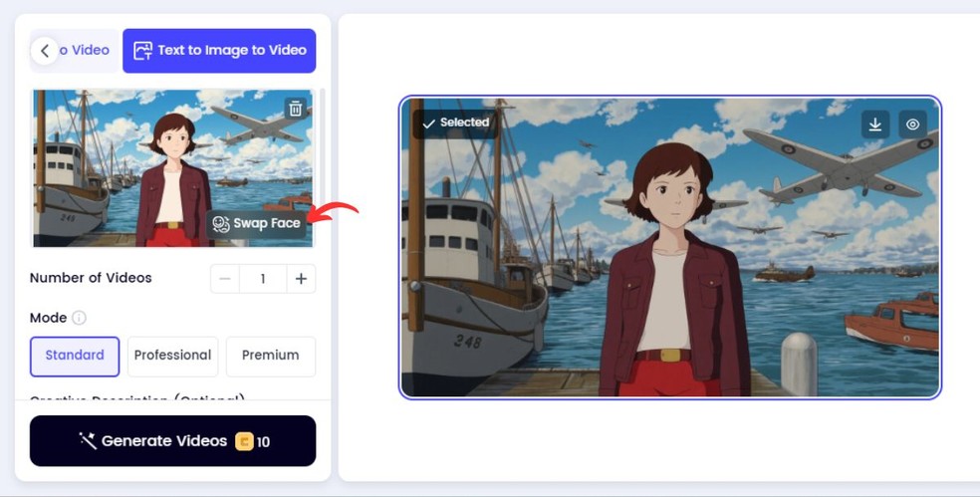Image resolution: width=980 pixels, height=497 pixels.
Task: Open the partially hidden Video tab
Action: point(85,50)
